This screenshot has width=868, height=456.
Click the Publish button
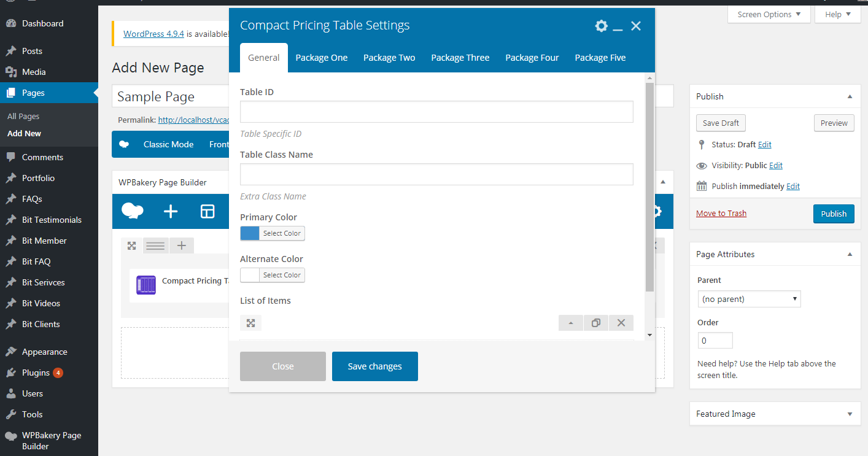pos(833,214)
